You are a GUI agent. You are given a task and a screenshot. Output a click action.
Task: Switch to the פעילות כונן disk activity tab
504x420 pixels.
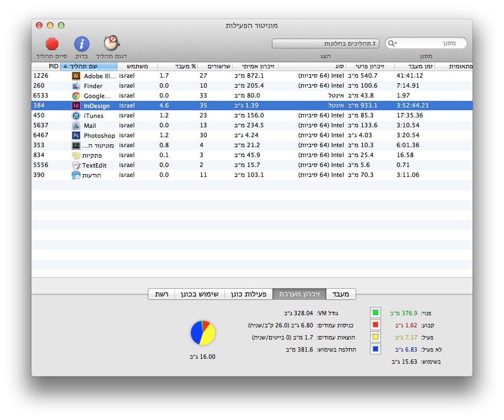tap(249, 294)
